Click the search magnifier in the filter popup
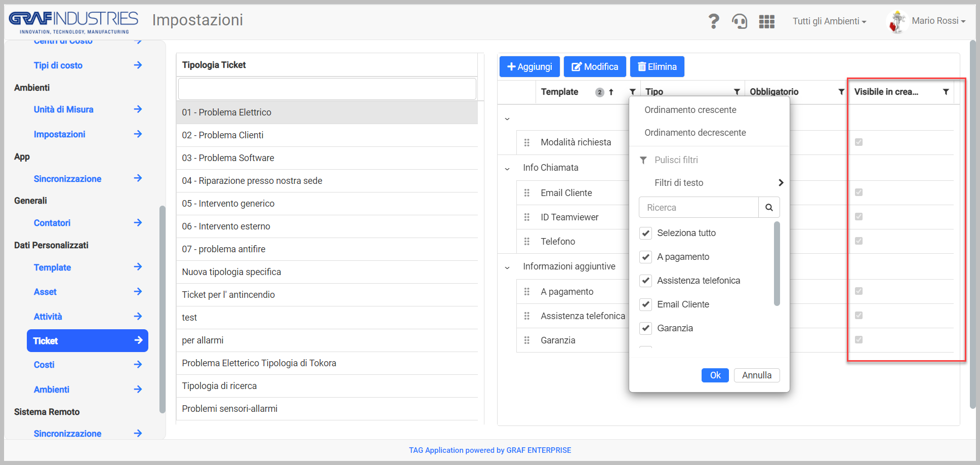 click(769, 207)
